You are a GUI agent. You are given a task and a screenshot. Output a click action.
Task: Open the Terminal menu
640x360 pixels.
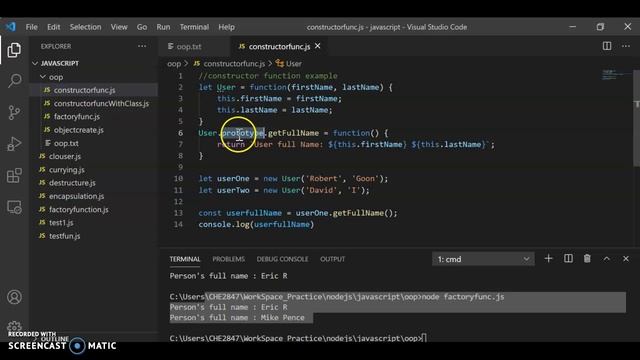pyautogui.click(x=194, y=27)
